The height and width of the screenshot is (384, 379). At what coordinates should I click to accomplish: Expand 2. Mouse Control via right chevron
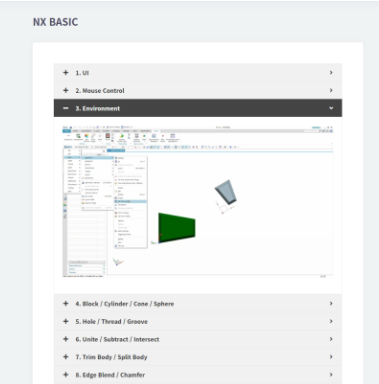point(331,90)
